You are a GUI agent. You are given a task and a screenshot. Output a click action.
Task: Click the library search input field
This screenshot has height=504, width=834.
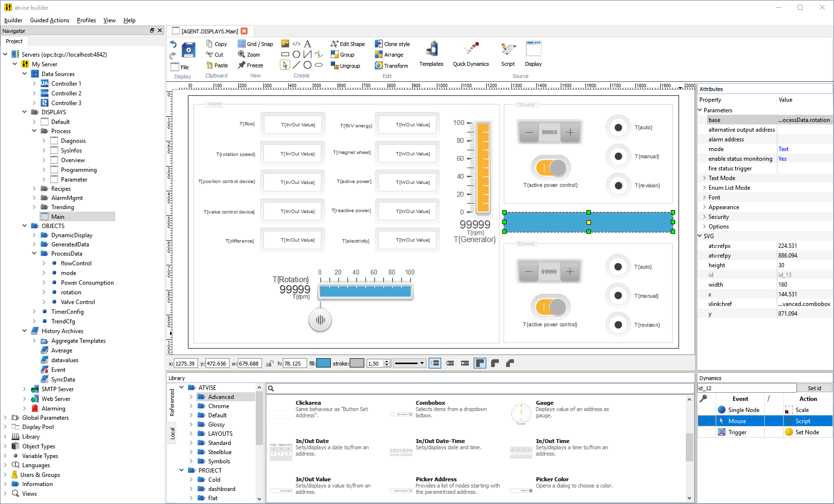[479, 388]
